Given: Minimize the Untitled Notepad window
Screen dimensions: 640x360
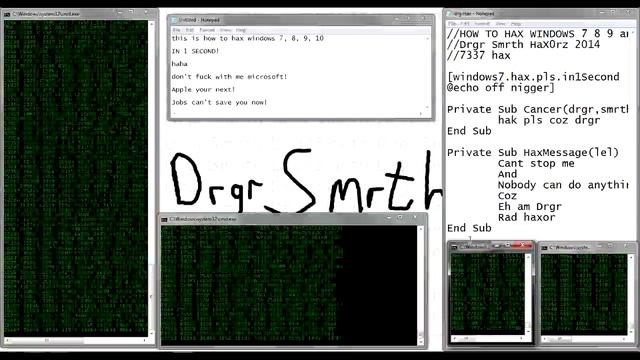Looking at the screenshot, I should [x=397, y=19].
